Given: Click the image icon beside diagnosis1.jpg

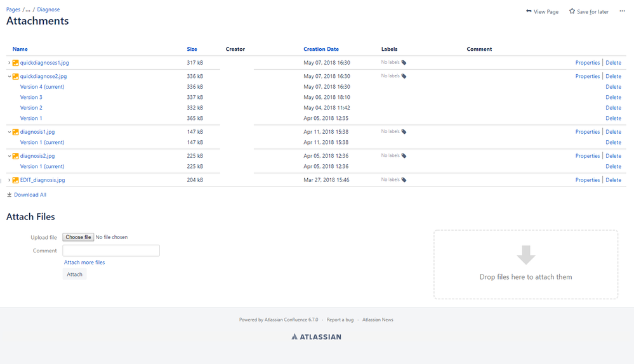Looking at the screenshot, I should point(15,132).
